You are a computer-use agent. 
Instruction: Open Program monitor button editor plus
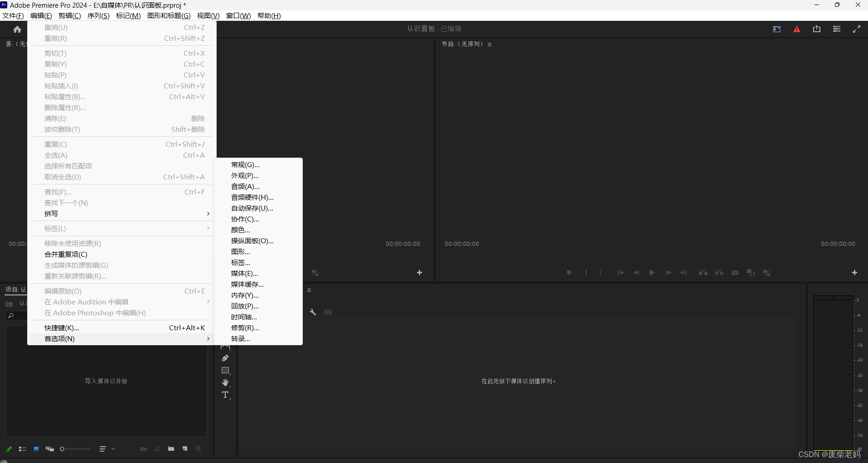point(854,273)
